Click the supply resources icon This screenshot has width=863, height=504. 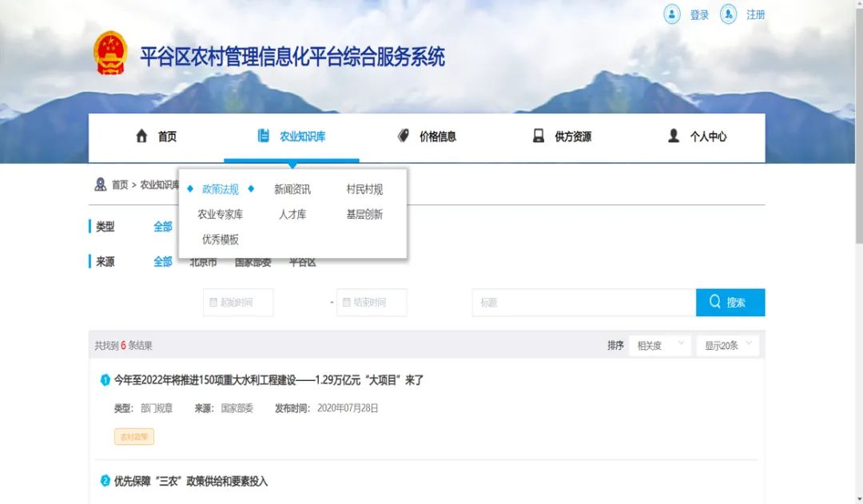(539, 136)
